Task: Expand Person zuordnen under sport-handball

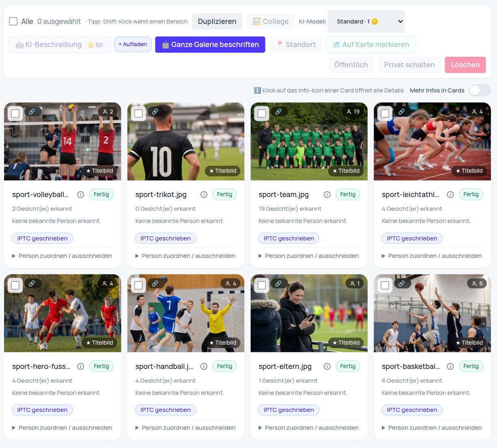Action: click(x=185, y=428)
